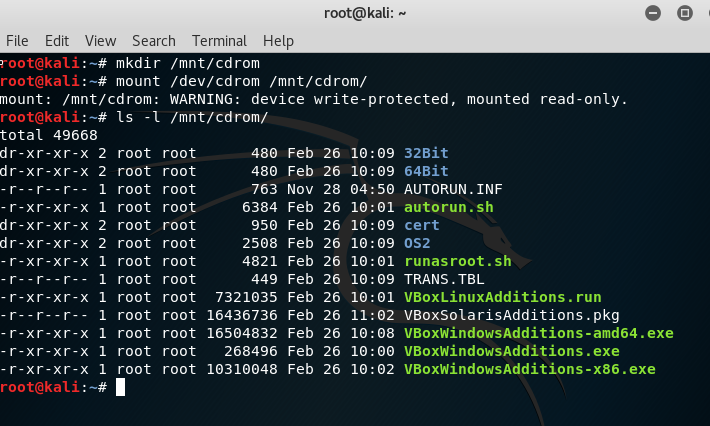Click the VBoxWindowsAdditions-x86.exe file name

coord(530,369)
